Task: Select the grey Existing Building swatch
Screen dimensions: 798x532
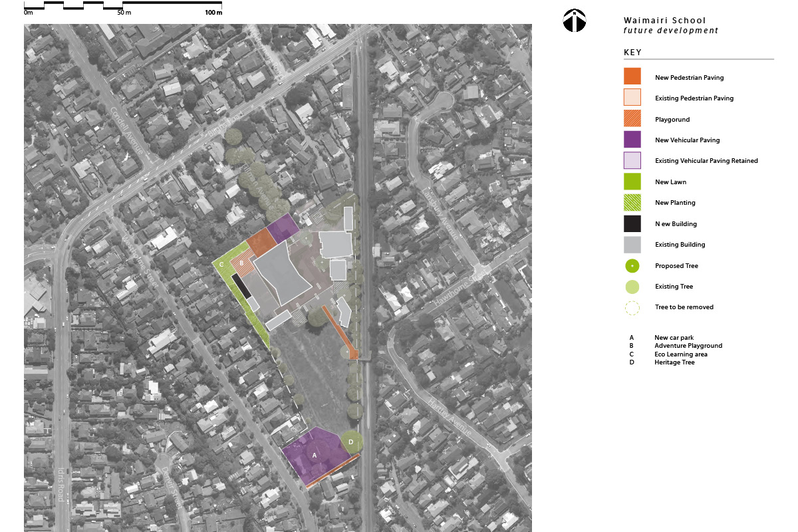Action: [632, 244]
